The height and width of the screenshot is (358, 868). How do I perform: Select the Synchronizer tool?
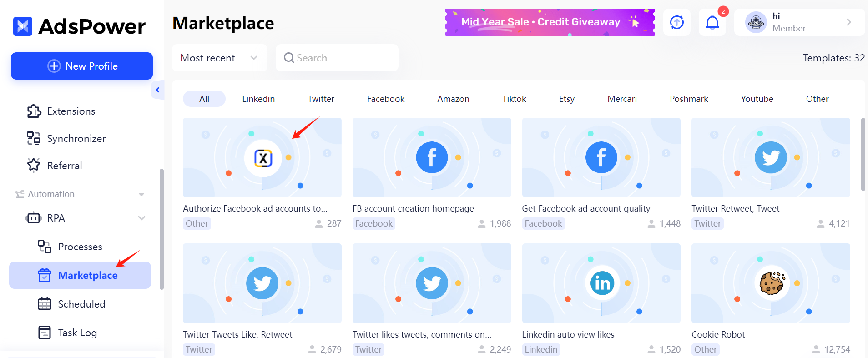[76, 138]
